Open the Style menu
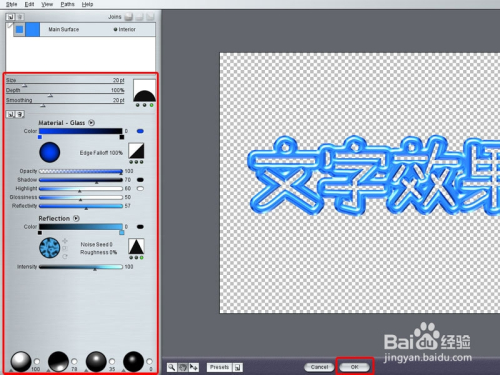This screenshot has width=500, height=375. [x=11, y=4]
